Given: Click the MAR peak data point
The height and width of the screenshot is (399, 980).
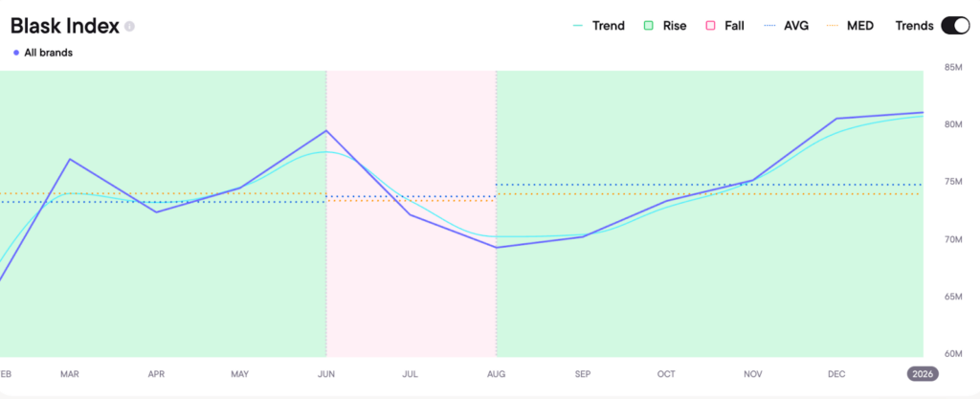Looking at the screenshot, I should click(x=70, y=159).
